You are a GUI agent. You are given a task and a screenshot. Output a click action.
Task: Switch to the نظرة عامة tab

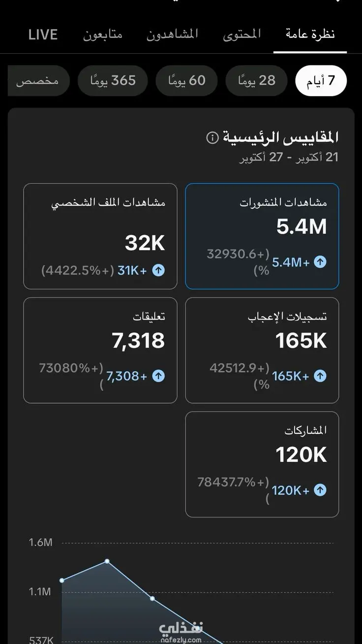point(310,34)
